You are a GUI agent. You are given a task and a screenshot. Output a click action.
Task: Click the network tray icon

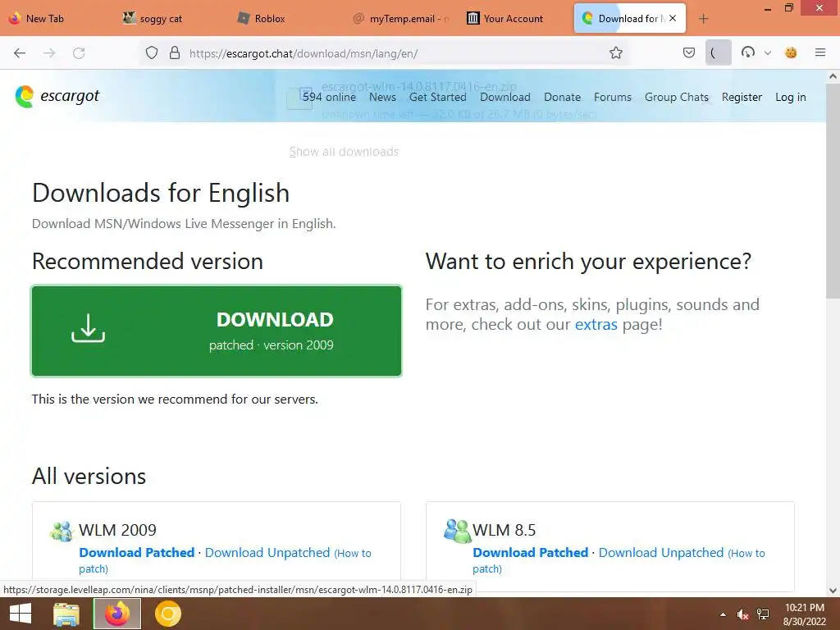coord(763,614)
